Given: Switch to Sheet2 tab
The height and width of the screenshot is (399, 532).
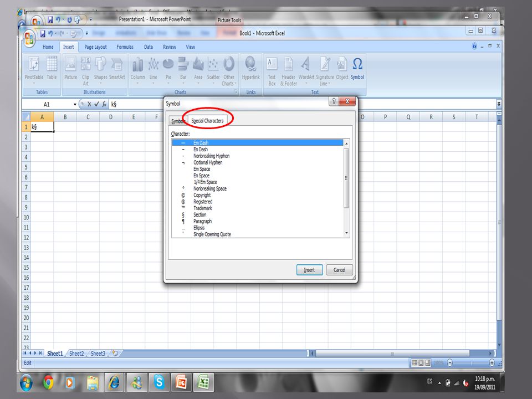Looking at the screenshot, I should (76, 354).
